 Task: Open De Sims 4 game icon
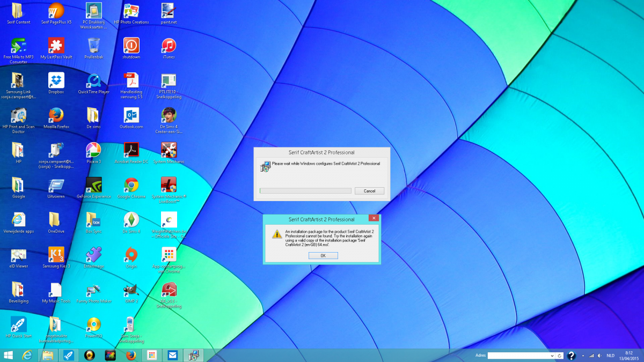(131, 223)
